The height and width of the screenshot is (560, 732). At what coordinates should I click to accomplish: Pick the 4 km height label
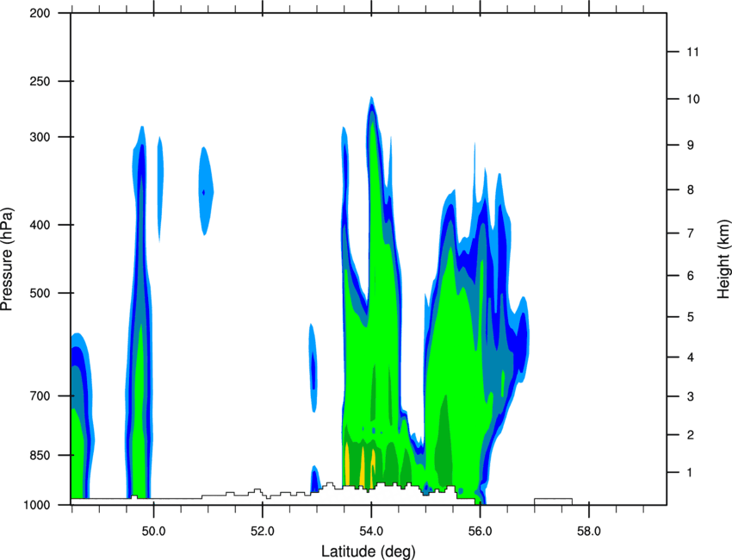point(691,358)
